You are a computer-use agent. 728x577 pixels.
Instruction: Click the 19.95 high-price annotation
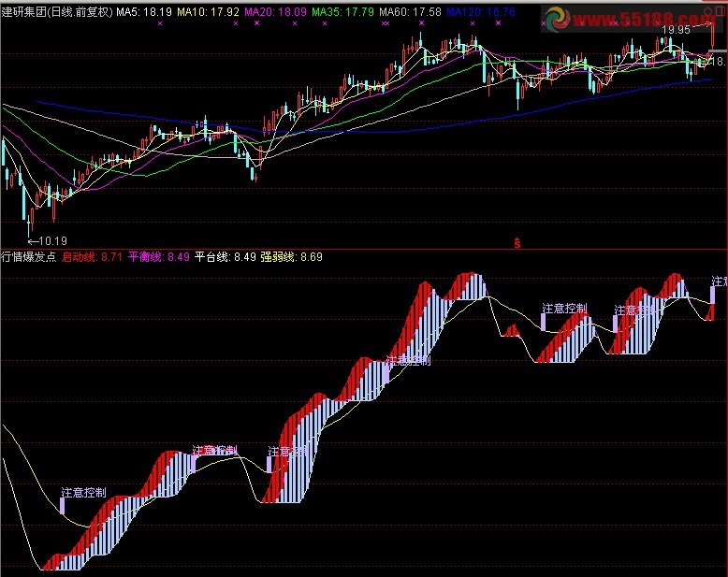click(x=676, y=30)
